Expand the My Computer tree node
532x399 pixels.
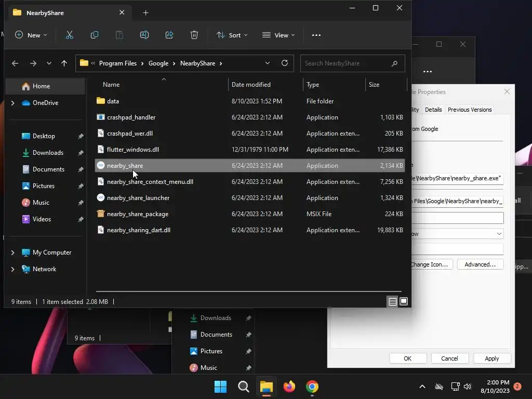[x=13, y=252]
